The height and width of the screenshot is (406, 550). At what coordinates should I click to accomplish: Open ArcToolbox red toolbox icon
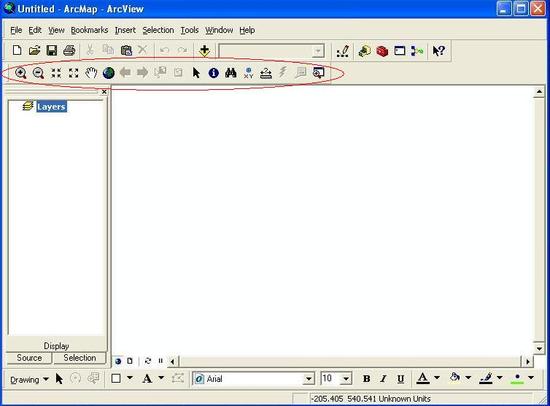tap(382, 51)
